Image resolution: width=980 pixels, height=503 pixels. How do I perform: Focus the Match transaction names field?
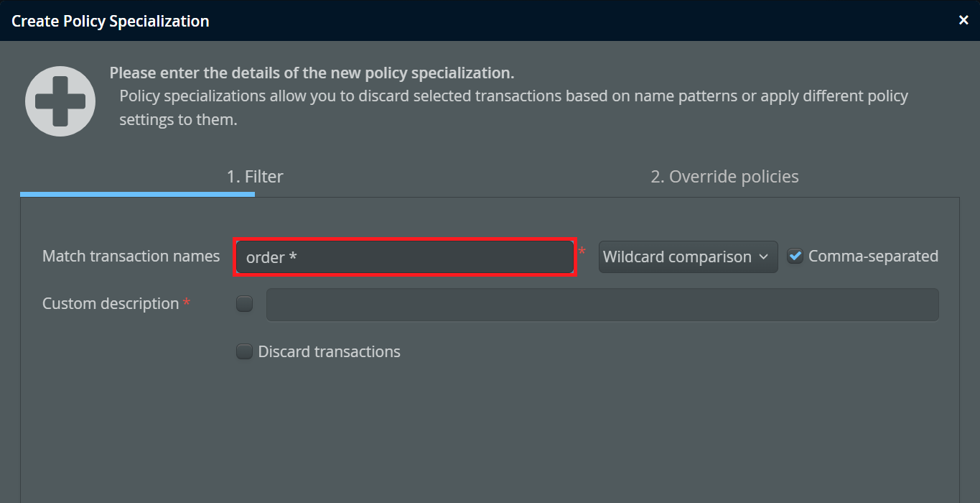pyautogui.click(x=405, y=257)
